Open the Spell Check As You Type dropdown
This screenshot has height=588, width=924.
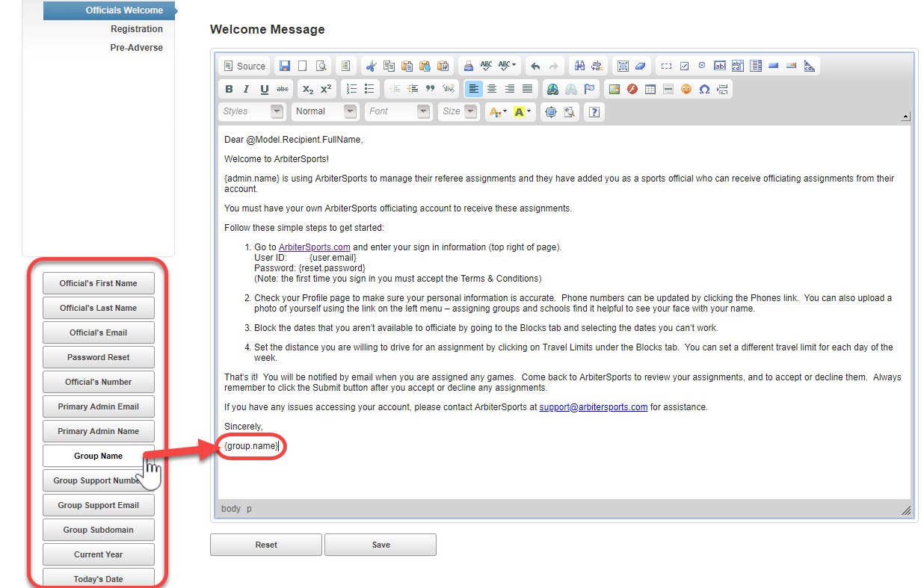[508, 66]
